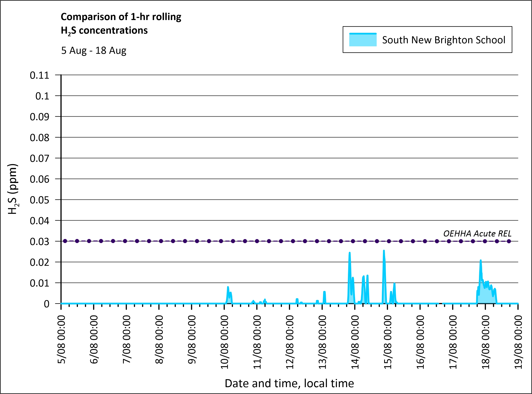Screen dimensions: 532x394
Task: Click the chart title 'Comparison of 1-hr rolling'
Action: 121,17
